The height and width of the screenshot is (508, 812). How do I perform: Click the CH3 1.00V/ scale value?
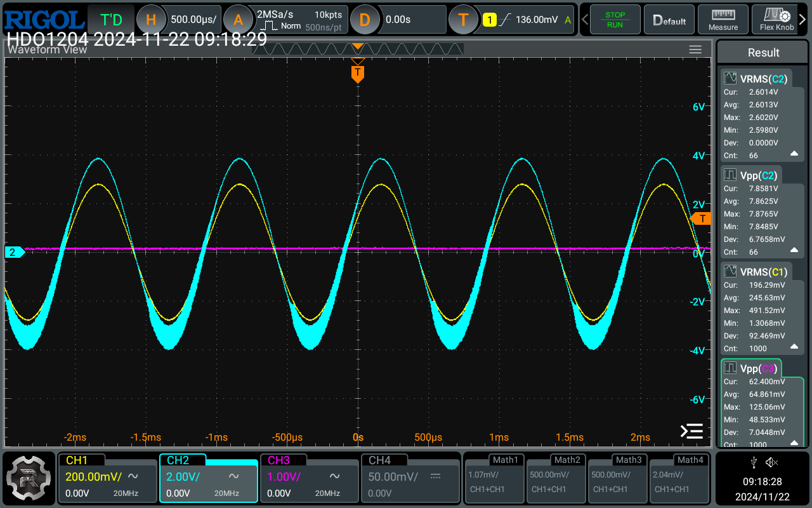pos(284,476)
